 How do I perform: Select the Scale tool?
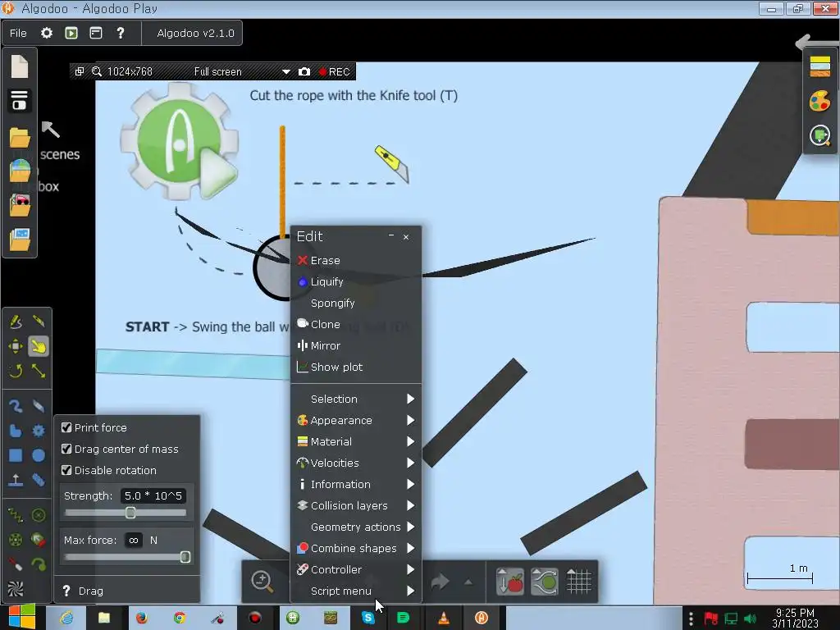tap(39, 371)
